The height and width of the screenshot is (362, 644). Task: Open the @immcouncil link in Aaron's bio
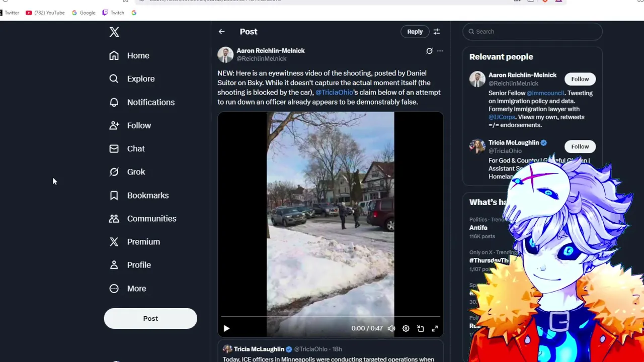tap(545, 93)
